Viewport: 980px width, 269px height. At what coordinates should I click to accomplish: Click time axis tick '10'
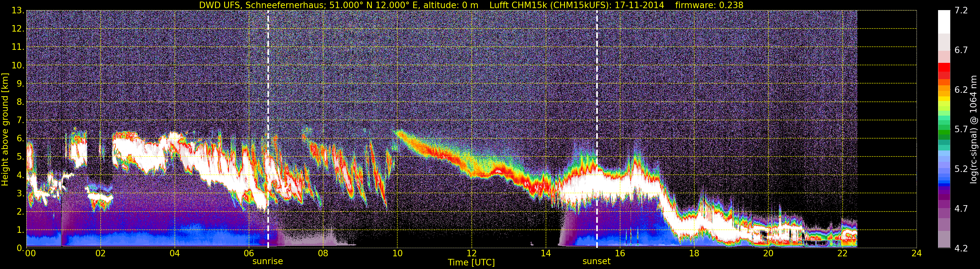click(397, 254)
